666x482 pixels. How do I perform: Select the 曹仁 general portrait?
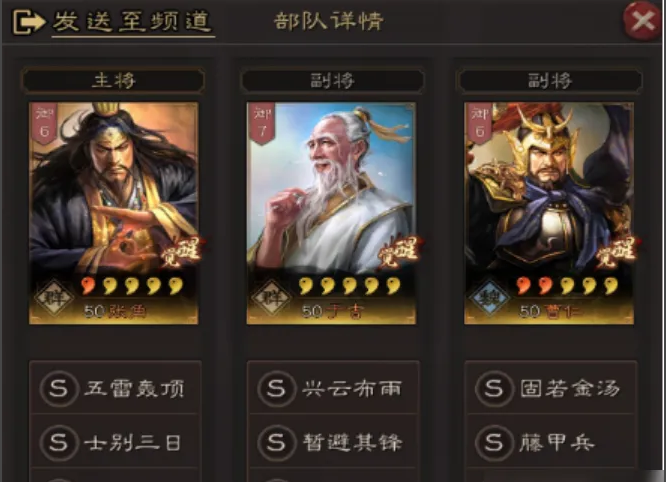pos(549,213)
